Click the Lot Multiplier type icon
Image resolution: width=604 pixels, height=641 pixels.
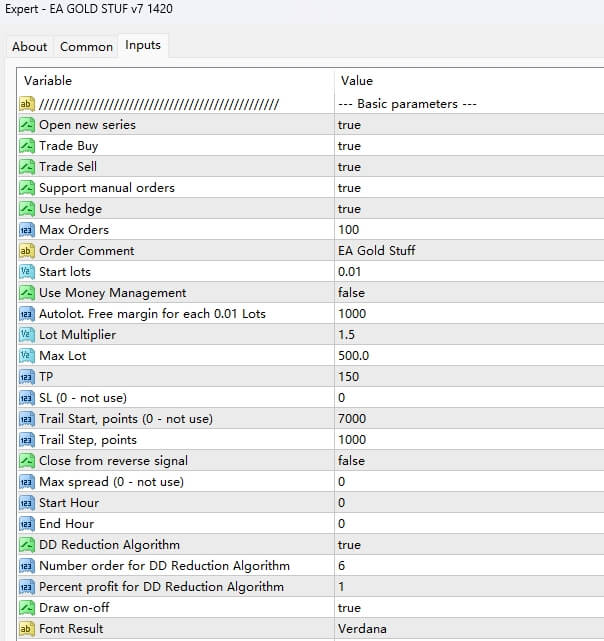(27, 335)
